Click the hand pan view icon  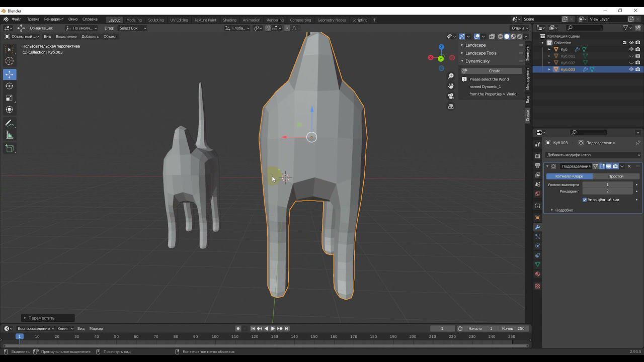pyautogui.click(x=451, y=86)
